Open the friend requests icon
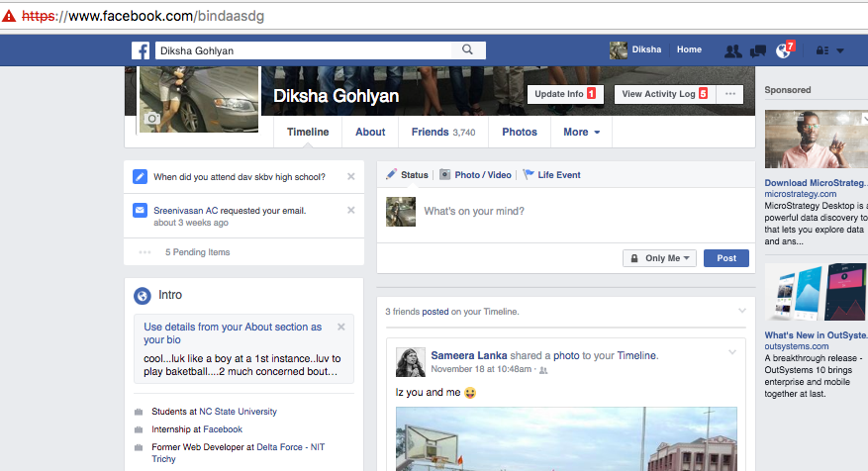The height and width of the screenshot is (471, 868). 733,50
